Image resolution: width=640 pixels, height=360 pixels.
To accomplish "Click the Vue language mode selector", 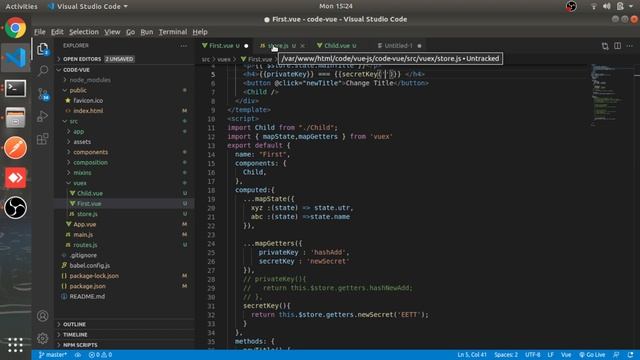I will click(566, 355).
